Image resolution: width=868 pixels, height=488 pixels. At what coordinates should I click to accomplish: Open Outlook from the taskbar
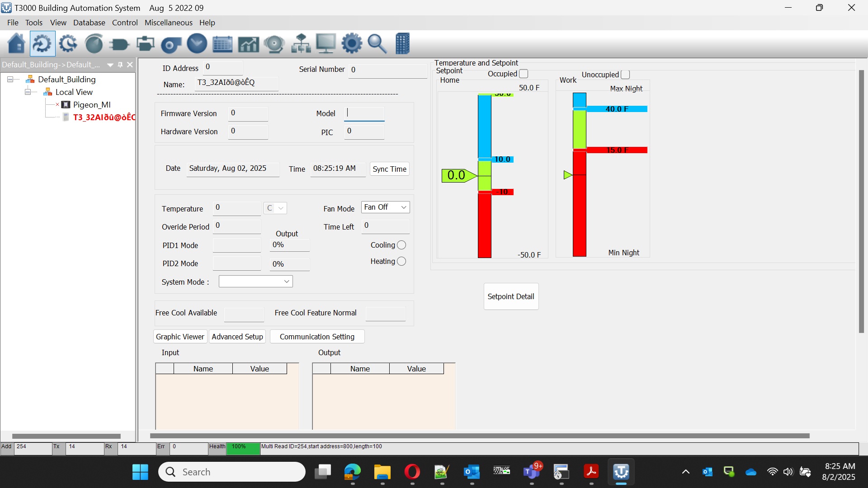472,472
